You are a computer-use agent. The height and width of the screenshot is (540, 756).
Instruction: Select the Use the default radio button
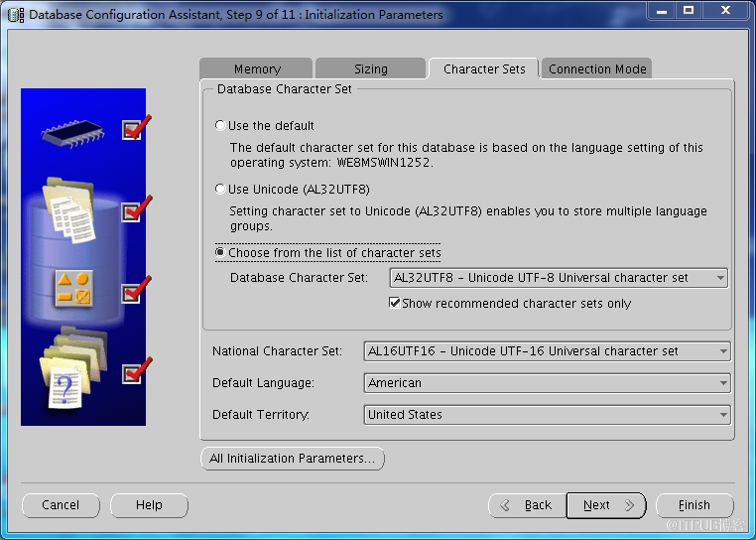220,125
